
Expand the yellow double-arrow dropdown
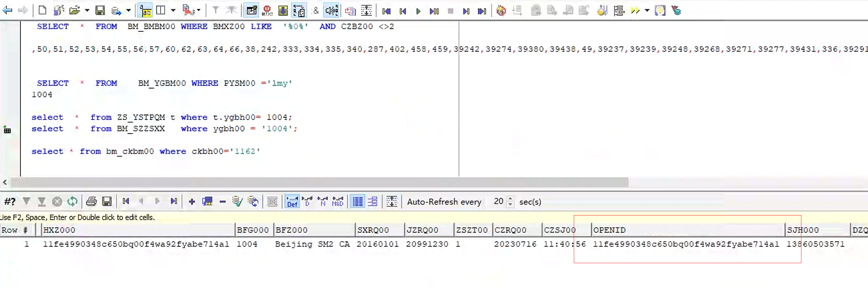tap(647, 10)
